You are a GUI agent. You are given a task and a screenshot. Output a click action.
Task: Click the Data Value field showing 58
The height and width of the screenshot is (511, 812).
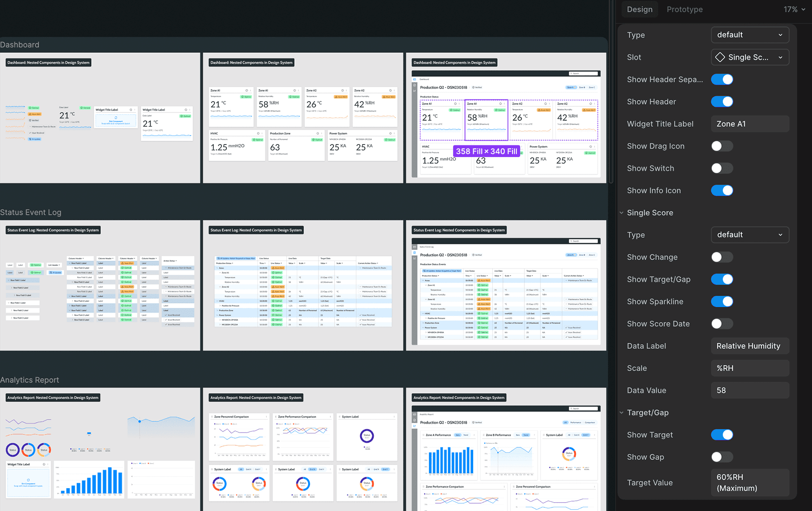point(750,390)
